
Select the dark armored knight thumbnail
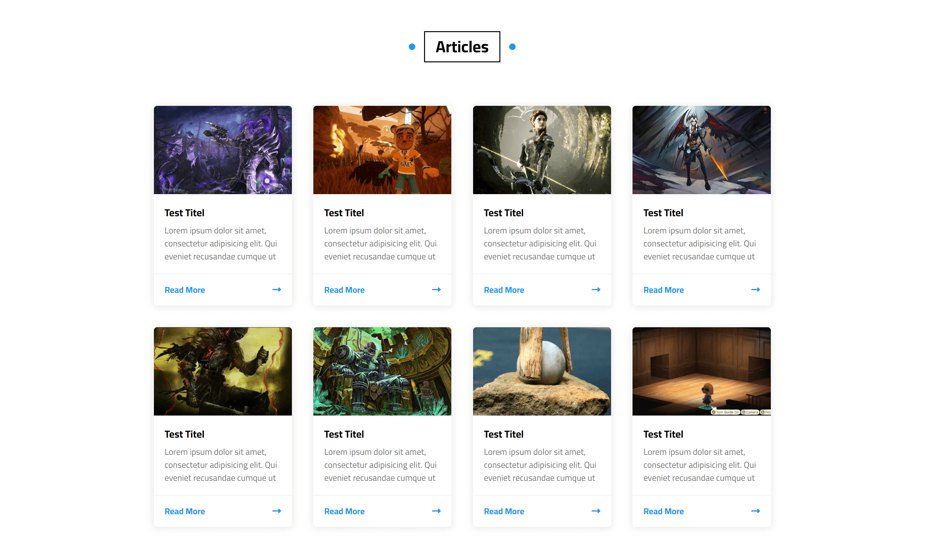[223, 371]
